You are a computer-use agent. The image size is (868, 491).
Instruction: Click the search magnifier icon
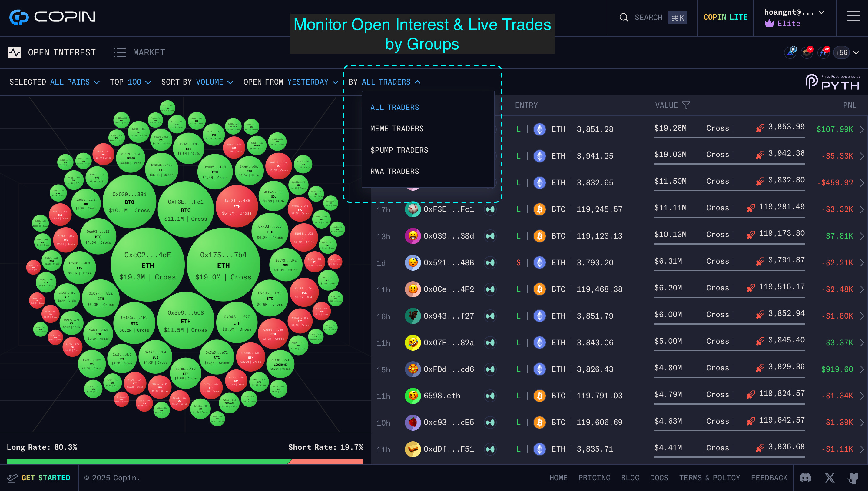tap(624, 18)
